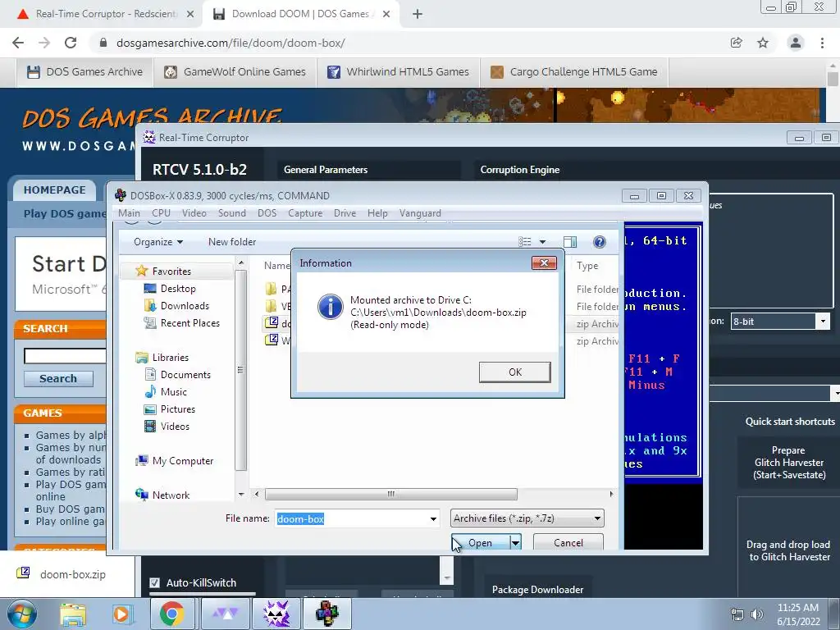Open DOS Games Archive bookmark

tap(85, 72)
